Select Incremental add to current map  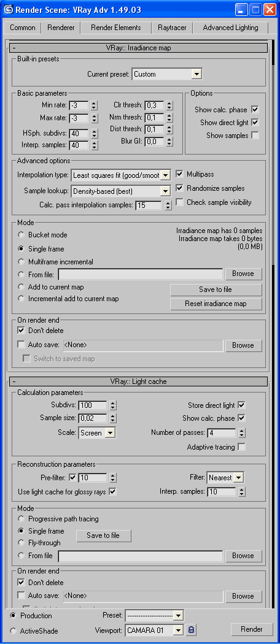point(21,299)
